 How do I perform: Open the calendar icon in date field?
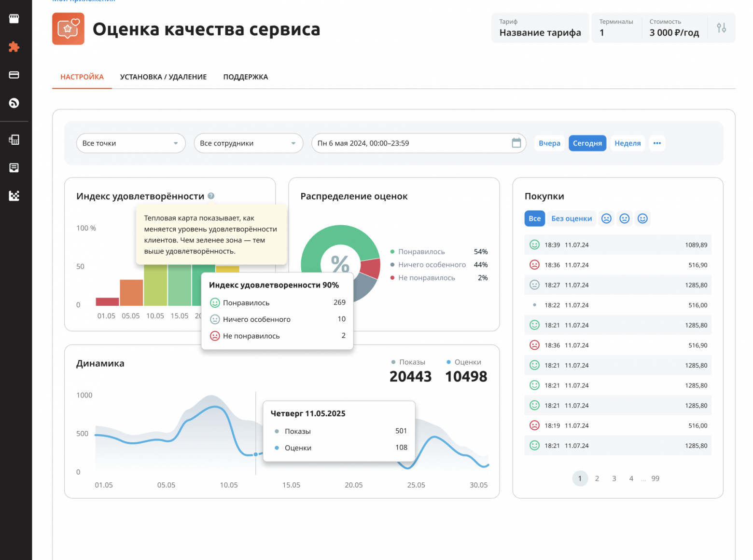click(x=516, y=143)
